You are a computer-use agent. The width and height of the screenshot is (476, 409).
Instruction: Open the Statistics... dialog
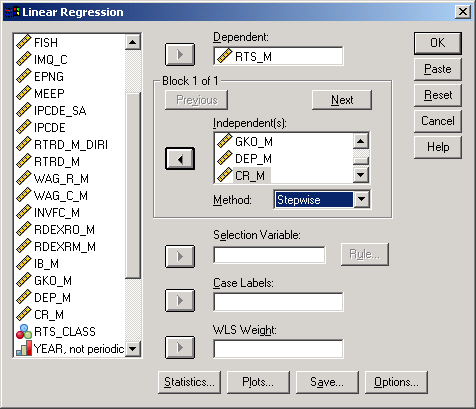189,382
